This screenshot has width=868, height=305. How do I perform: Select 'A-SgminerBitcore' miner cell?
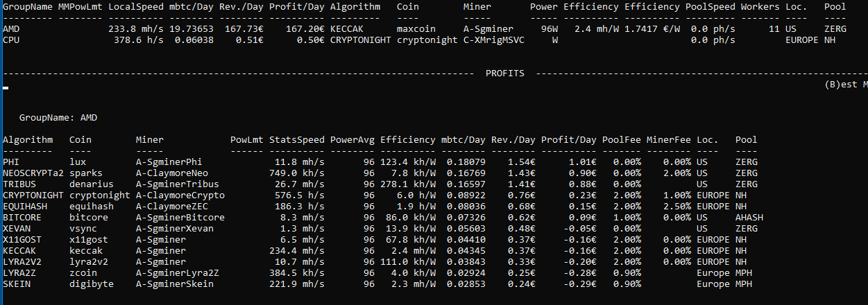point(180,218)
